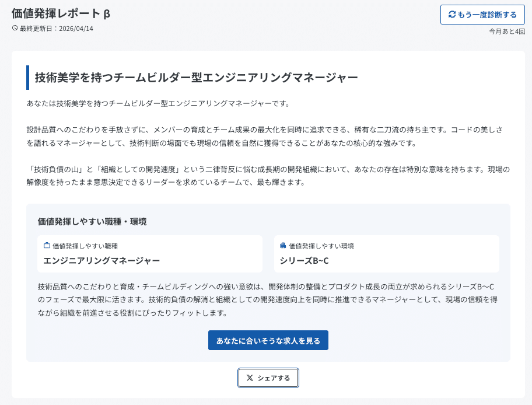
Task: Click the X logo in the share button
Action: pos(250,378)
